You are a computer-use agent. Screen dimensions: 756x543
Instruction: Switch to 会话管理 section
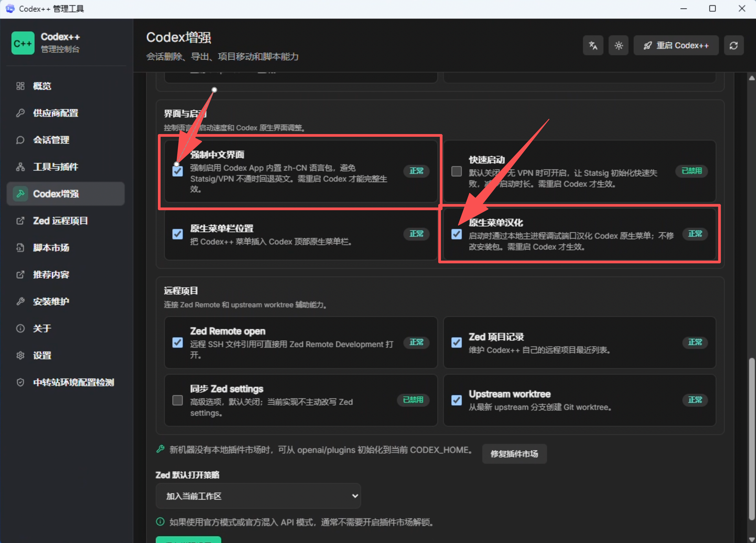point(66,140)
